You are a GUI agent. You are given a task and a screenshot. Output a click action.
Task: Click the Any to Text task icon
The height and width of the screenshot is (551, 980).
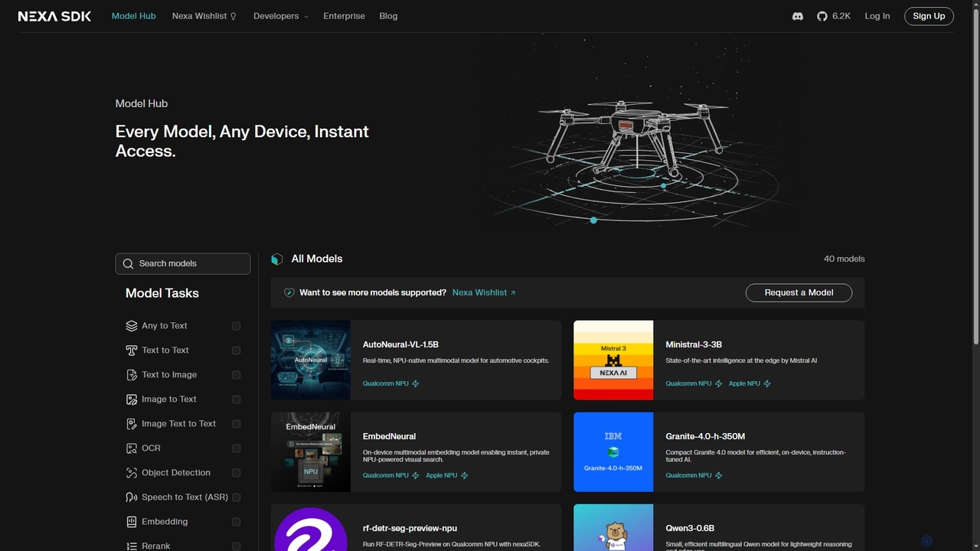click(x=132, y=326)
